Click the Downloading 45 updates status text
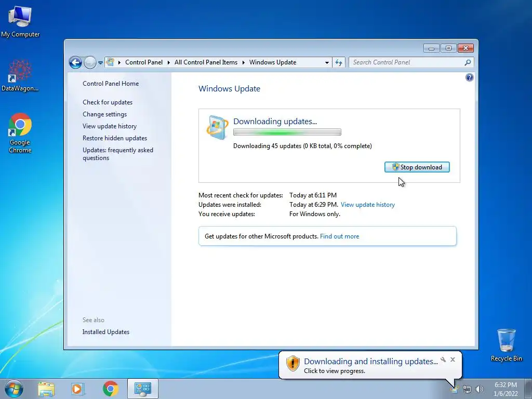 click(x=302, y=146)
